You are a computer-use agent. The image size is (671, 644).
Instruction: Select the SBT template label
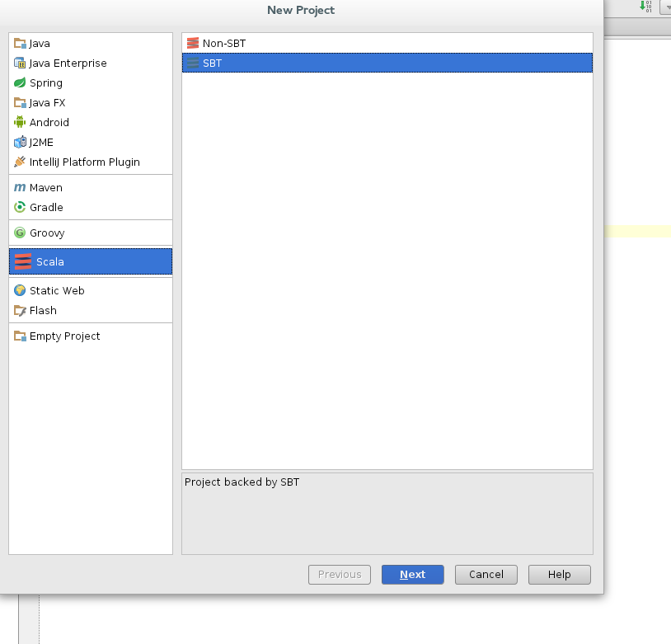pyautogui.click(x=212, y=63)
